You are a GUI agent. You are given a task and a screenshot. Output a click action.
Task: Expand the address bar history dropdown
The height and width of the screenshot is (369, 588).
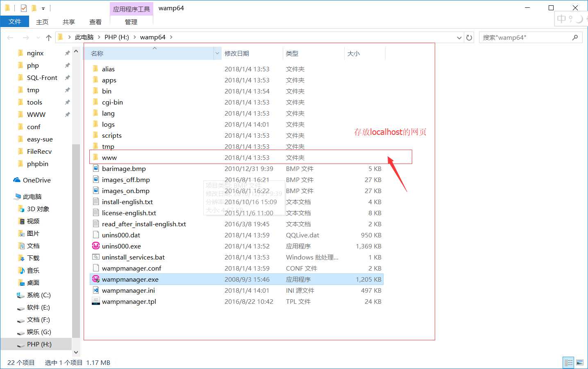point(459,37)
